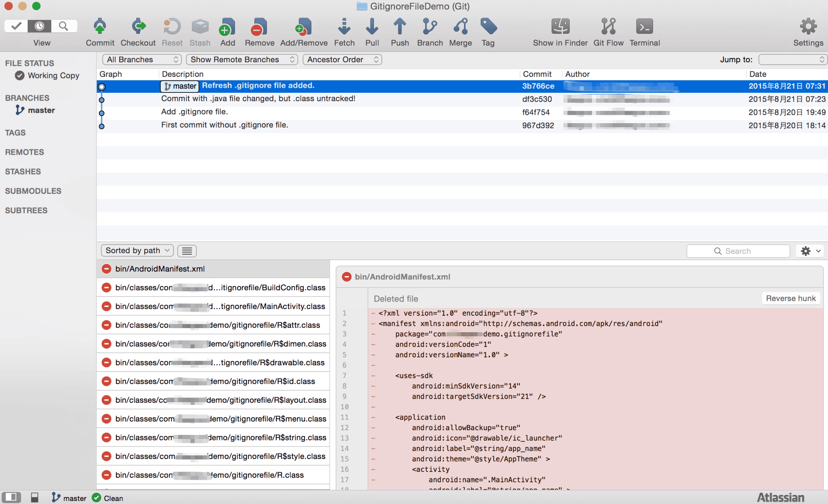Viewport: 828px width, 504px height.
Task: Open the diff options gear dropdown
Action: (810, 251)
